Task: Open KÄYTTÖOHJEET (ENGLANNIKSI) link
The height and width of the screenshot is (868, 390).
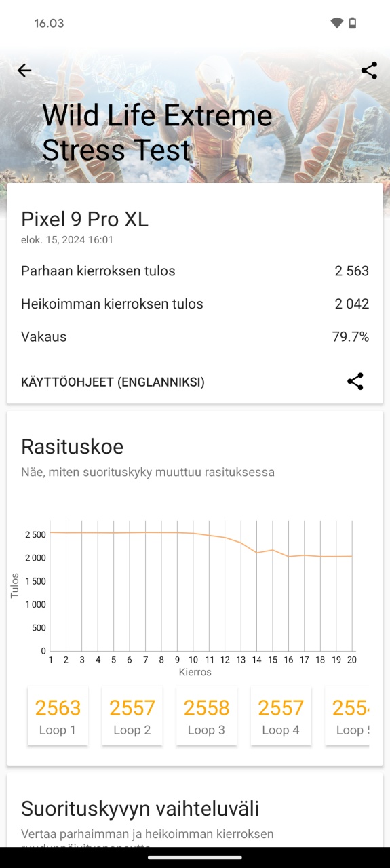Action: pyautogui.click(x=113, y=382)
